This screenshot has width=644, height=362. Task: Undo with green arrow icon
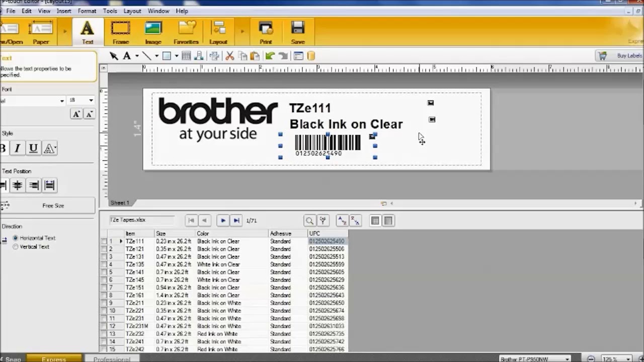(x=270, y=56)
